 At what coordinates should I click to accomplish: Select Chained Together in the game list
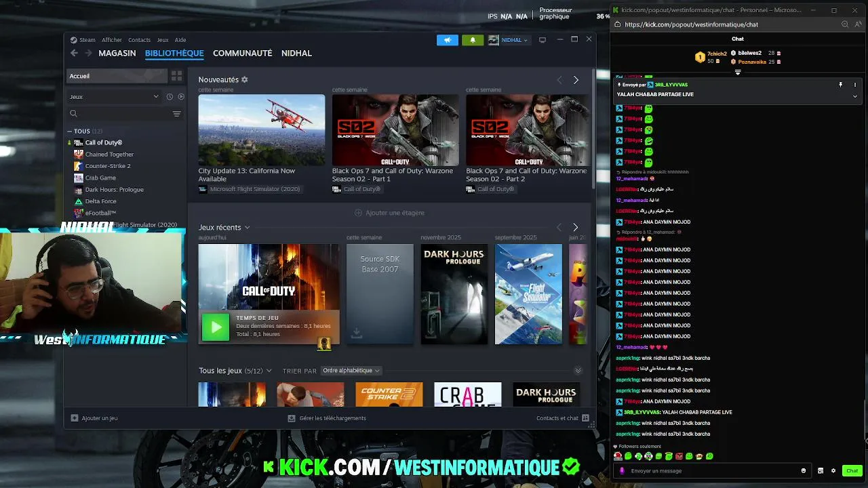coord(109,155)
